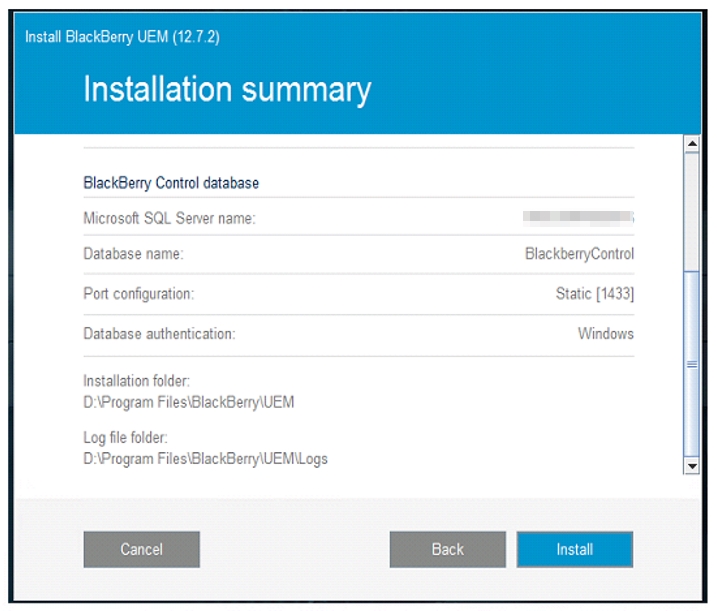This screenshot has height=611, width=717.
Task: Select the BlackBerry Control database section header
Action: [171, 183]
